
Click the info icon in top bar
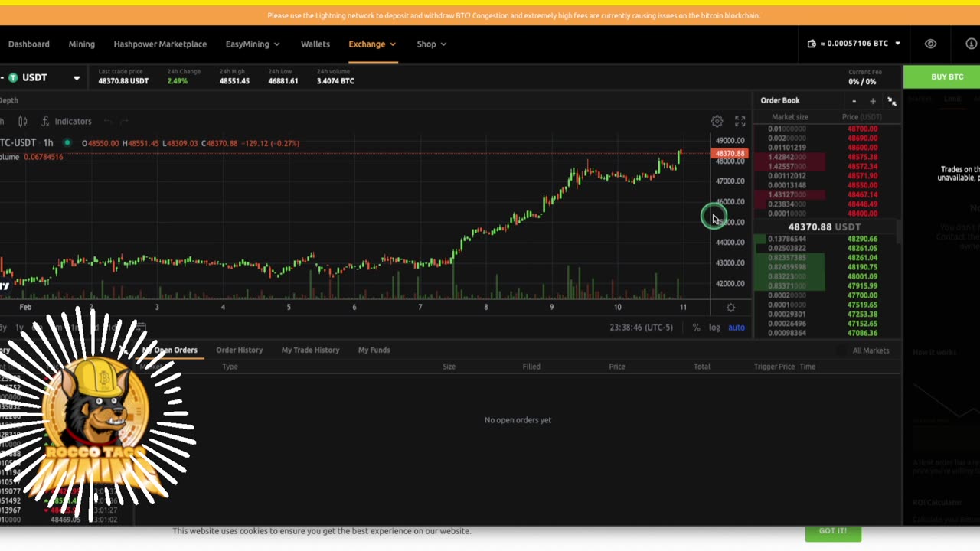[x=972, y=44]
